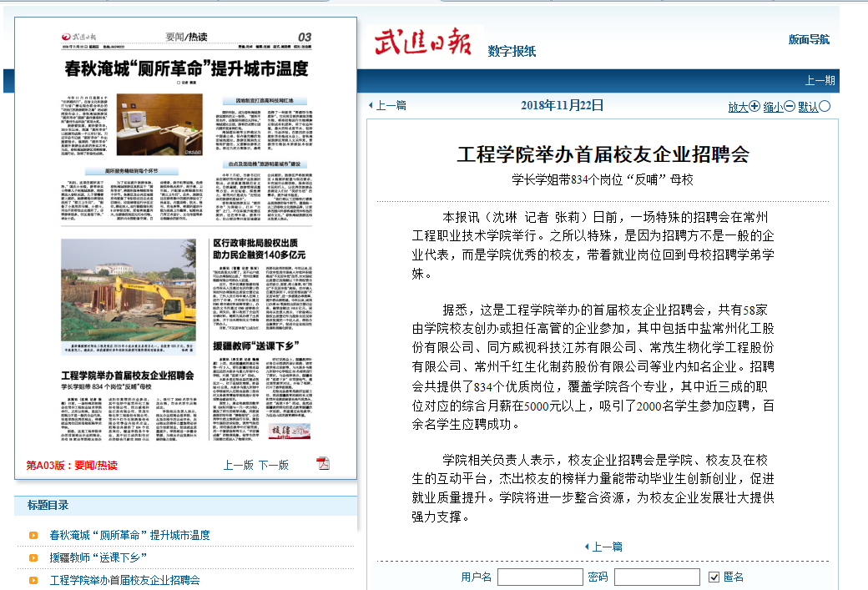Click the zoom-out minus icon next to 缩小

click(x=790, y=106)
